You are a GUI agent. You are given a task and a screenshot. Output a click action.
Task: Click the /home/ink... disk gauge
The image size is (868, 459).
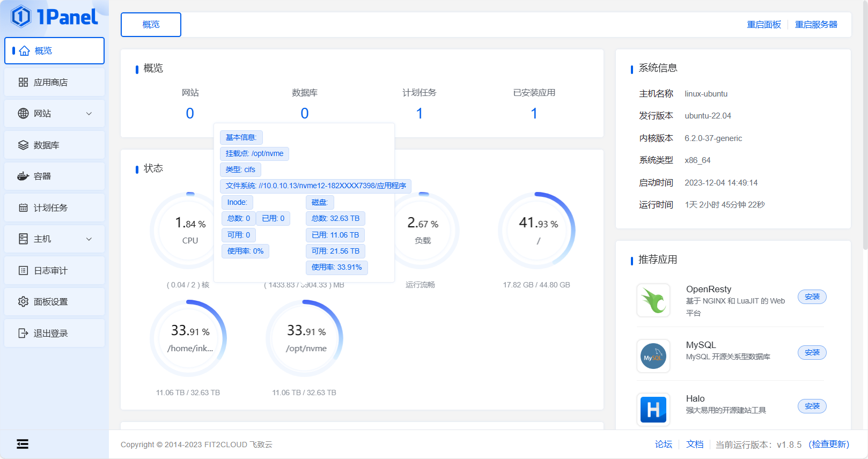click(189, 338)
